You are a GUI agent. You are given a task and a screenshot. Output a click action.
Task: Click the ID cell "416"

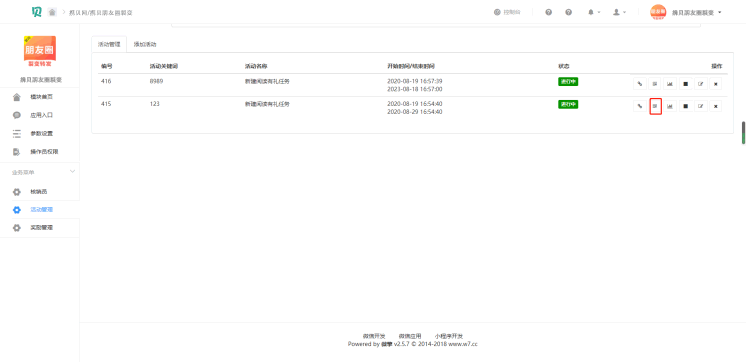[106, 81]
